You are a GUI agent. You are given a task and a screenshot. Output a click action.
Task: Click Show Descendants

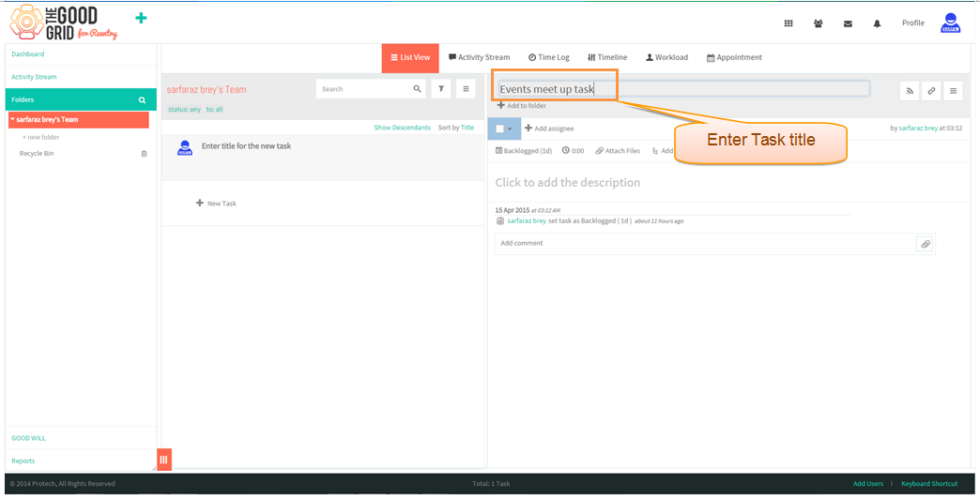pyautogui.click(x=402, y=128)
